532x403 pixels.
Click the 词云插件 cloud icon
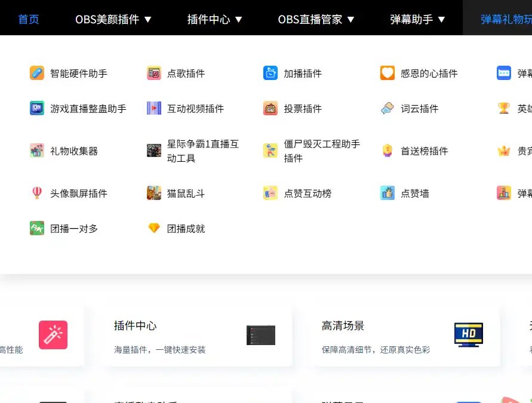pyautogui.click(x=387, y=108)
